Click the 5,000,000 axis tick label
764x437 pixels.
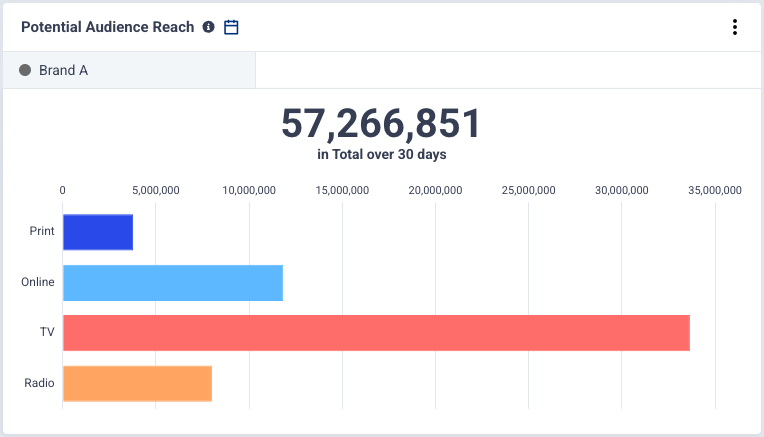(156, 190)
